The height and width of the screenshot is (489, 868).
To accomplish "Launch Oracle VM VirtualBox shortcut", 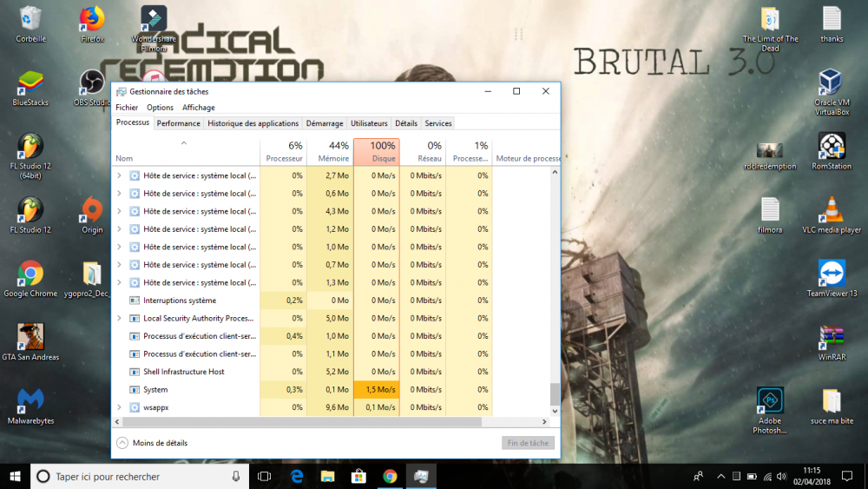I will click(832, 83).
